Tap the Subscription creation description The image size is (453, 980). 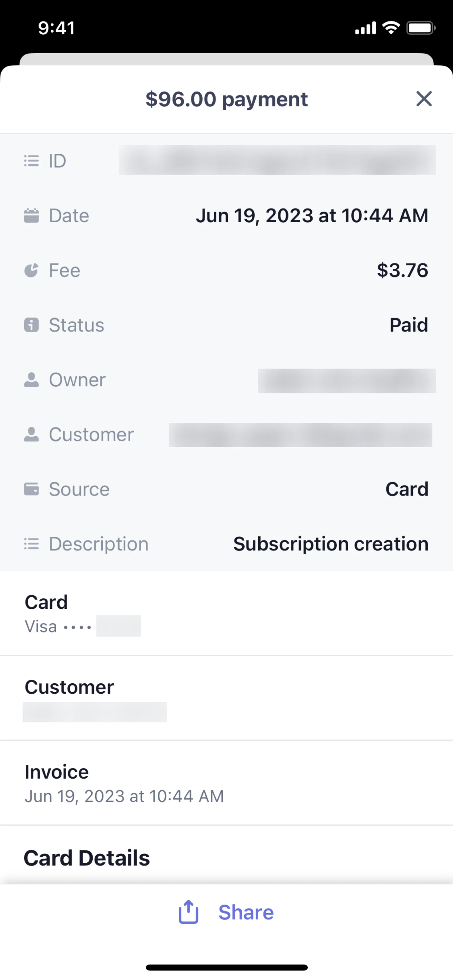tap(330, 544)
